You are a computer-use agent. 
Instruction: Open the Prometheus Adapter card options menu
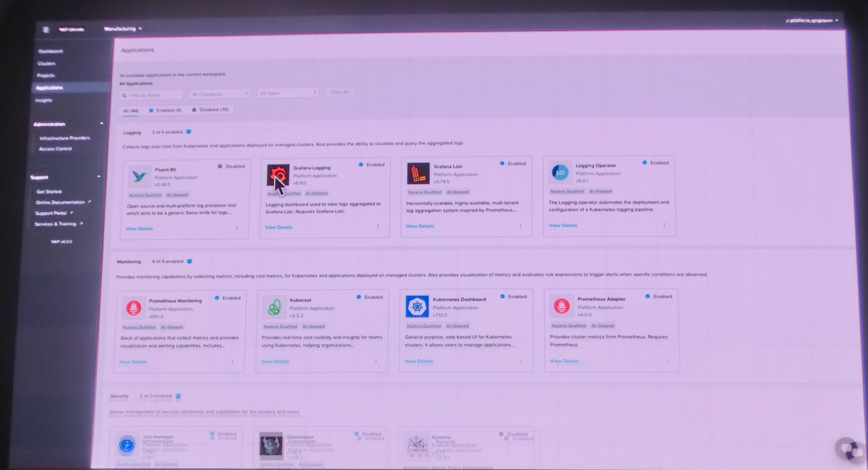click(x=667, y=361)
